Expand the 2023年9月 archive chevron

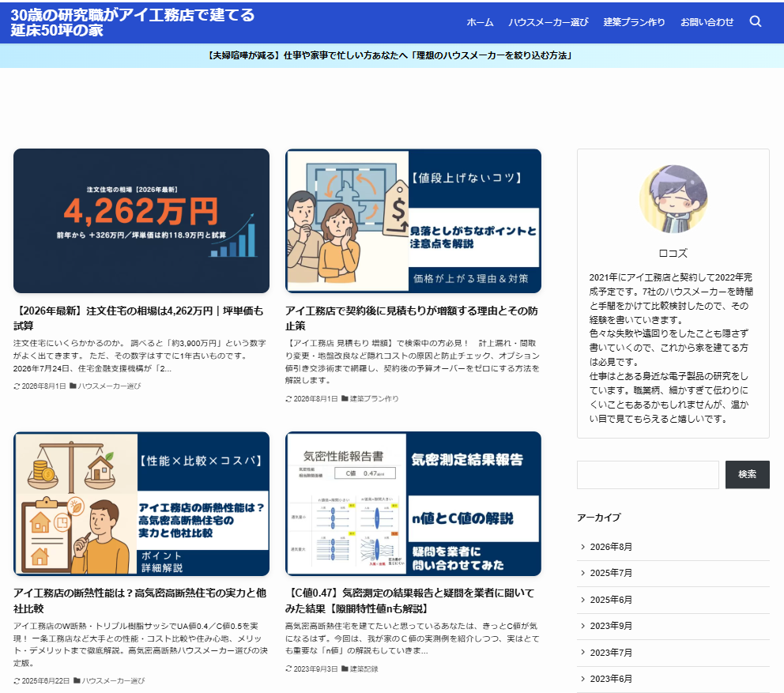tap(582, 626)
